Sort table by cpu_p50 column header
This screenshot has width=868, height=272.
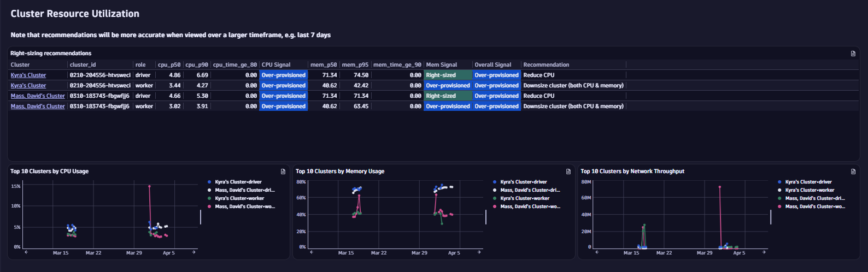point(169,64)
